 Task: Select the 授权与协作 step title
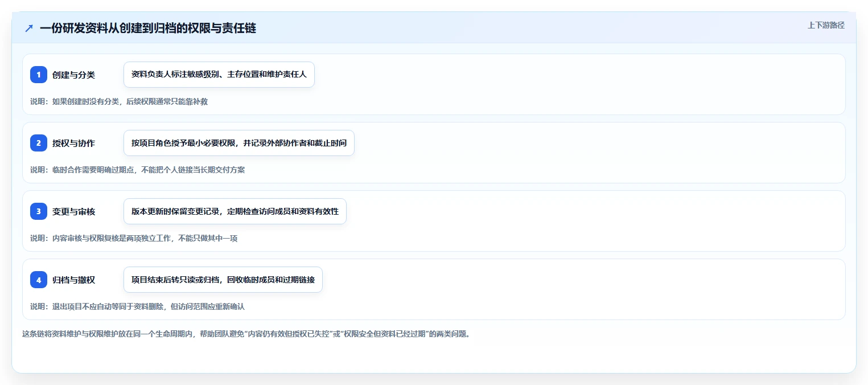coord(74,143)
